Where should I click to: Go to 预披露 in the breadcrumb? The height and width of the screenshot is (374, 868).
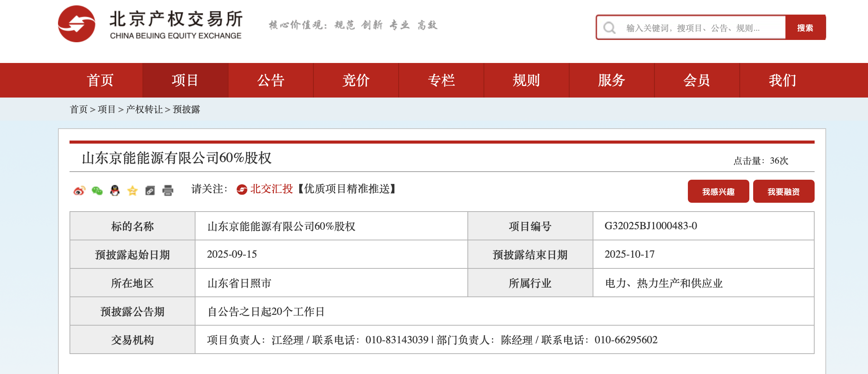186,109
